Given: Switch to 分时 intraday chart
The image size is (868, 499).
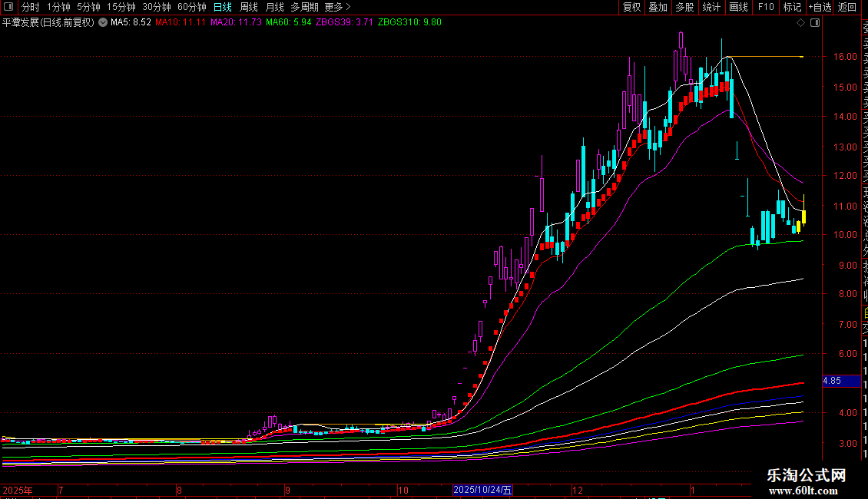Looking at the screenshot, I should (30, 7).
